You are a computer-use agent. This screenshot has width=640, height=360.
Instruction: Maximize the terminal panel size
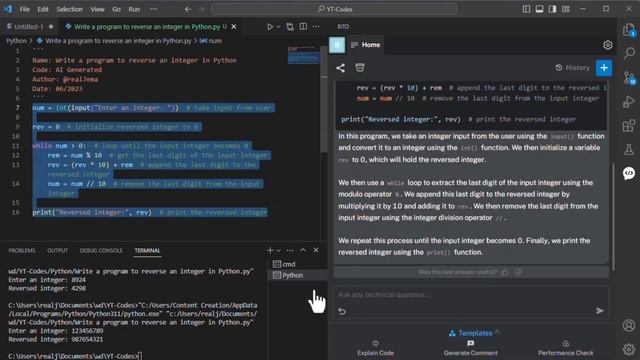(303, 250)
